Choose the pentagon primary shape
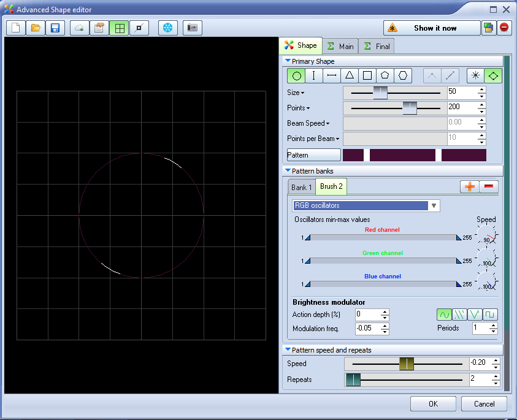 tap(385, 75)
